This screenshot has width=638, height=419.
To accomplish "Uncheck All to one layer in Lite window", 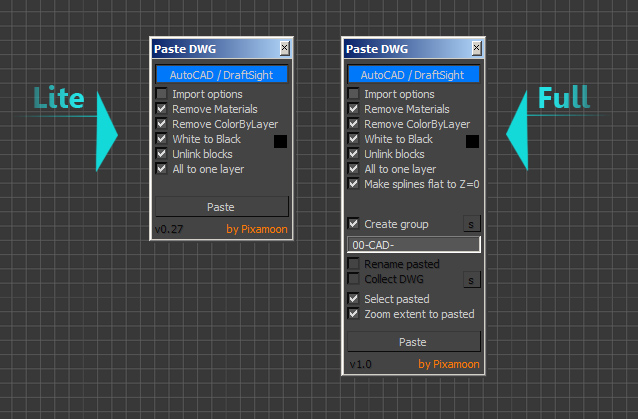I will pos(162,169).
